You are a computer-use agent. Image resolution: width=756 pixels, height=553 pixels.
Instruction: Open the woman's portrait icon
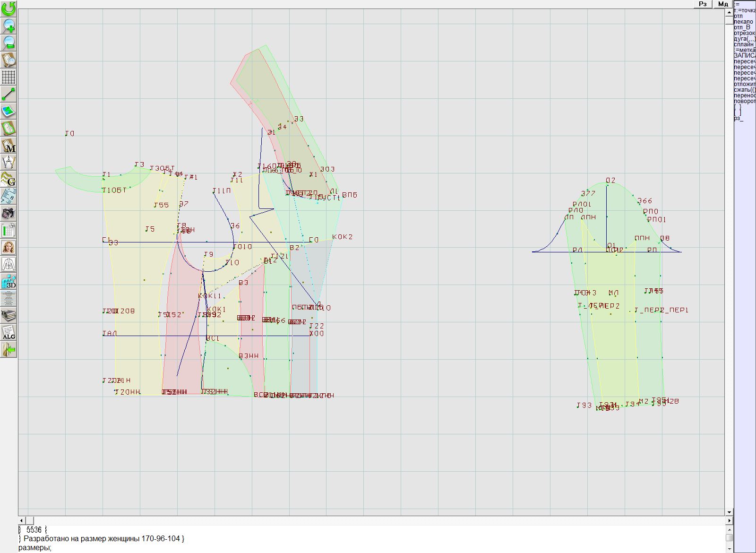(9, 247)
